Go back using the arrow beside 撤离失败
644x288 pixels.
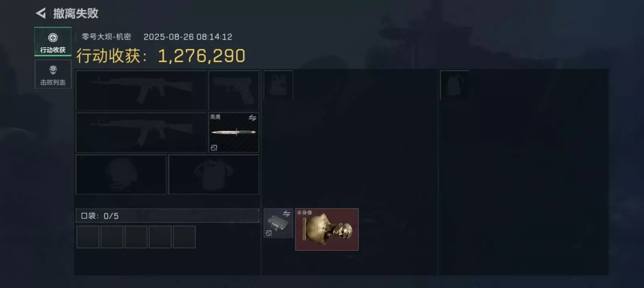(41, 13)
